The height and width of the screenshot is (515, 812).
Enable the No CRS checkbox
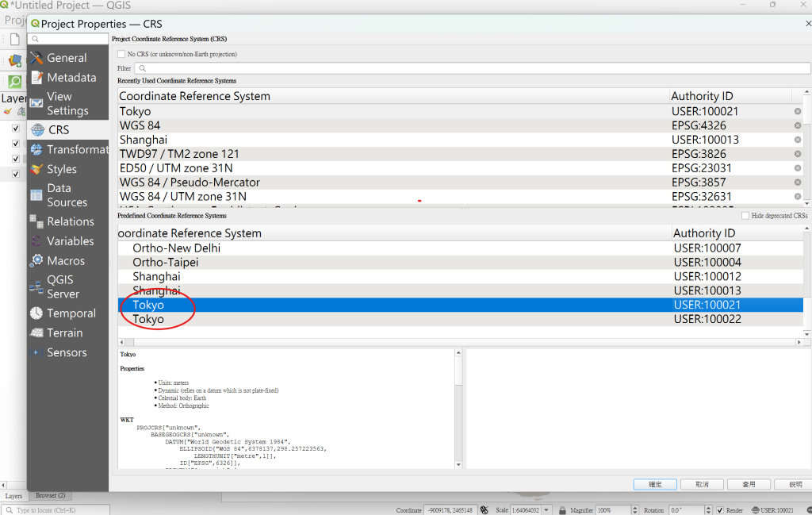pyautogui.click(x=121, y=54)
